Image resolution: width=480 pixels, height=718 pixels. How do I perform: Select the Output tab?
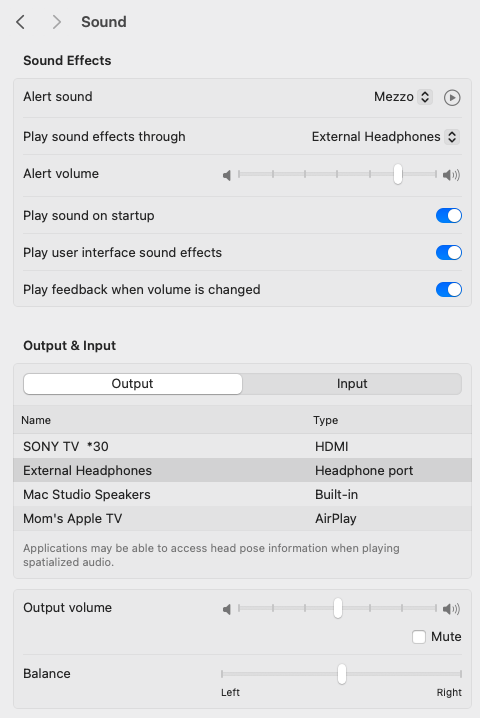pos(133,384)
